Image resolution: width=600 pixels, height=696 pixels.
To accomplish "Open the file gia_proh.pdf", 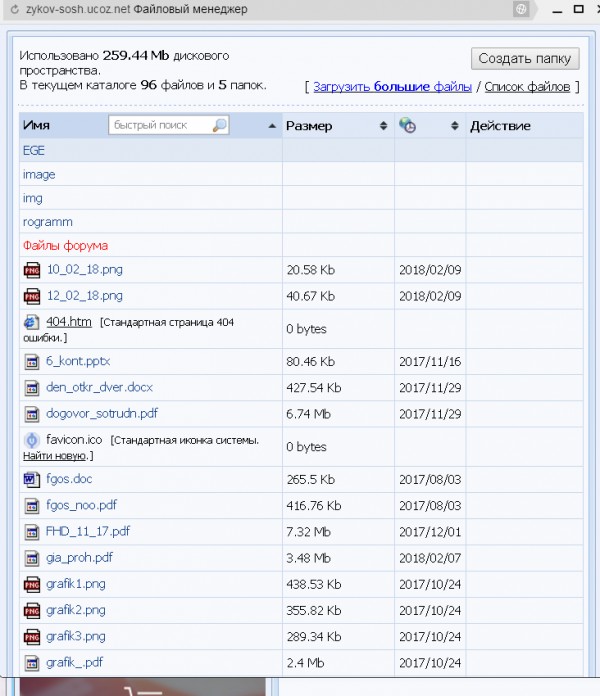I will pos(79,558).
